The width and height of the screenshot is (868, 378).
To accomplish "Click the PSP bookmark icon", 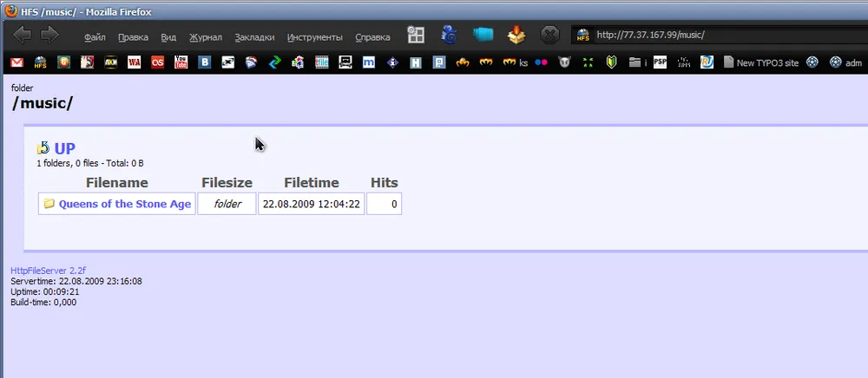I will (661, 62).
